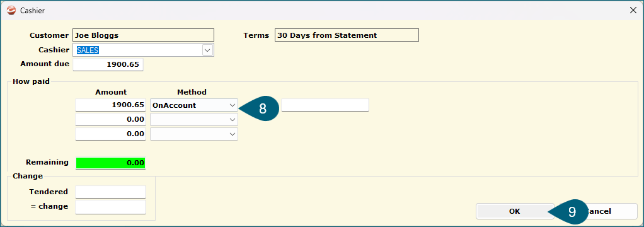
Task: Click the Cancel button
Action: click(597, 211)
